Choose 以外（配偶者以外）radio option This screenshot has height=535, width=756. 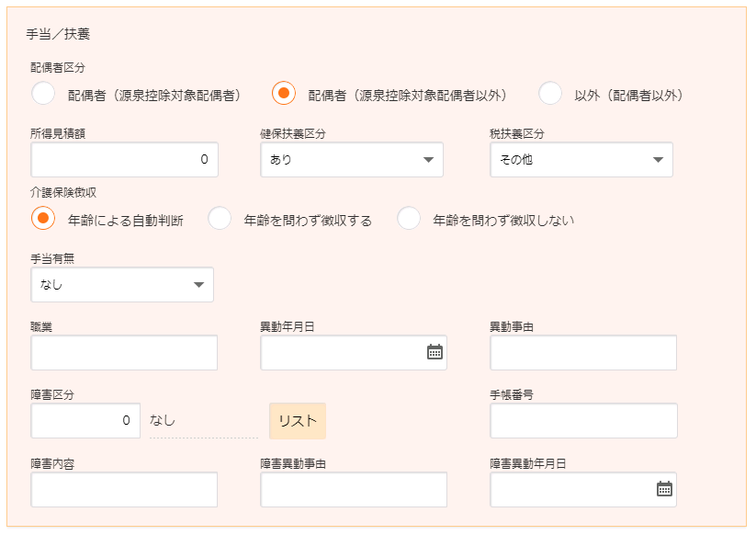pos(549,94)
